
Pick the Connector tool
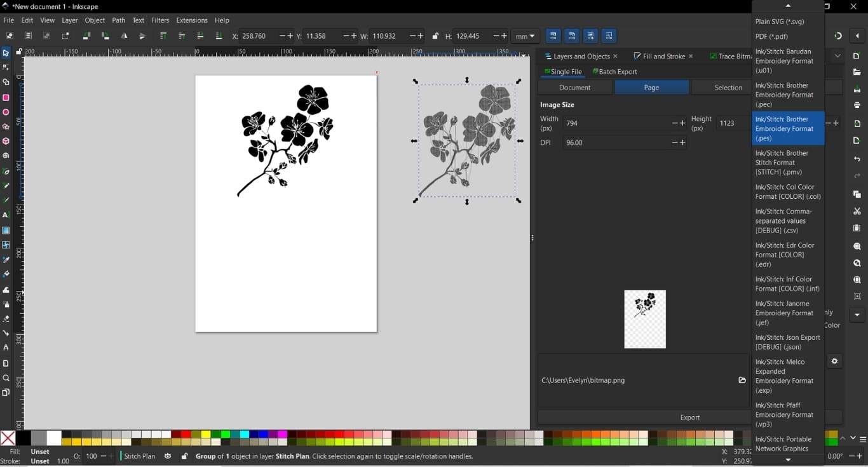tap(6, 334)
